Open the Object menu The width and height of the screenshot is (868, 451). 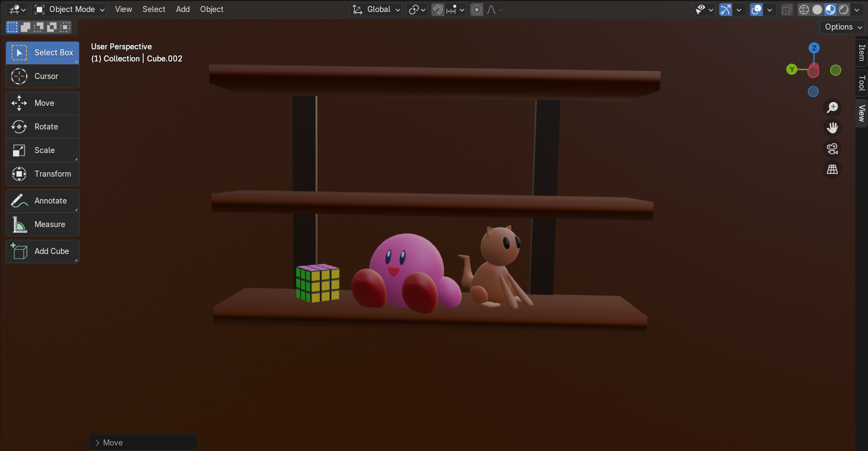[x=212, y=9]
